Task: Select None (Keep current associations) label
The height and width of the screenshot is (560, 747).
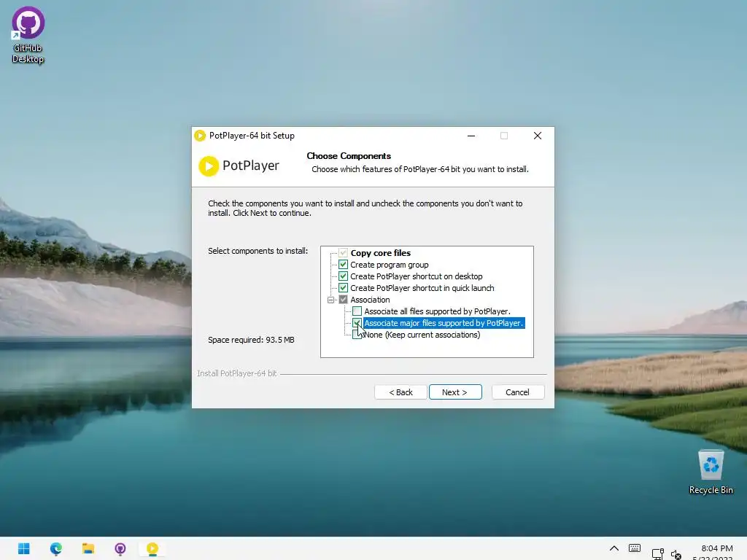Action: pyautogui.click(x=422, y=335)
